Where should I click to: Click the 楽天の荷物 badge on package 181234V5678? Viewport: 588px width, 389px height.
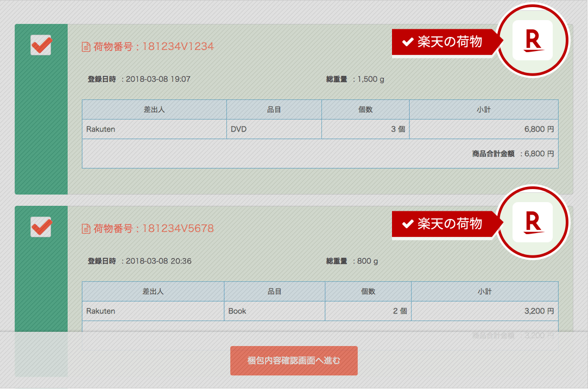[446, 224]
